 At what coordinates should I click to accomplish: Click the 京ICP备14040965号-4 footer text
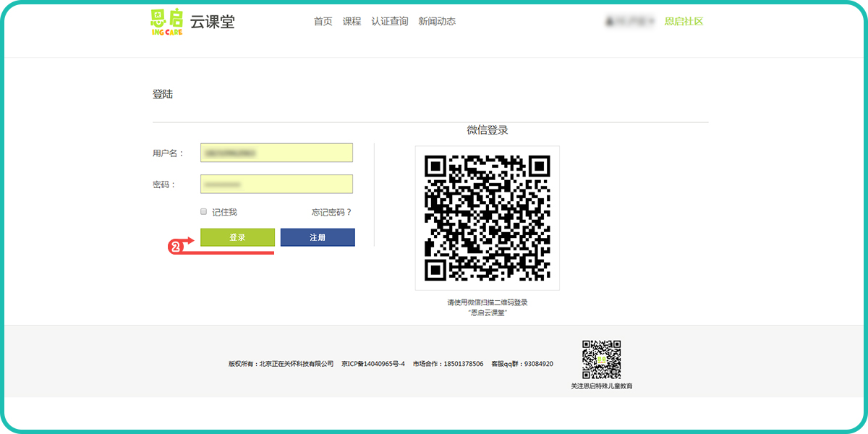tap(373, 364)
